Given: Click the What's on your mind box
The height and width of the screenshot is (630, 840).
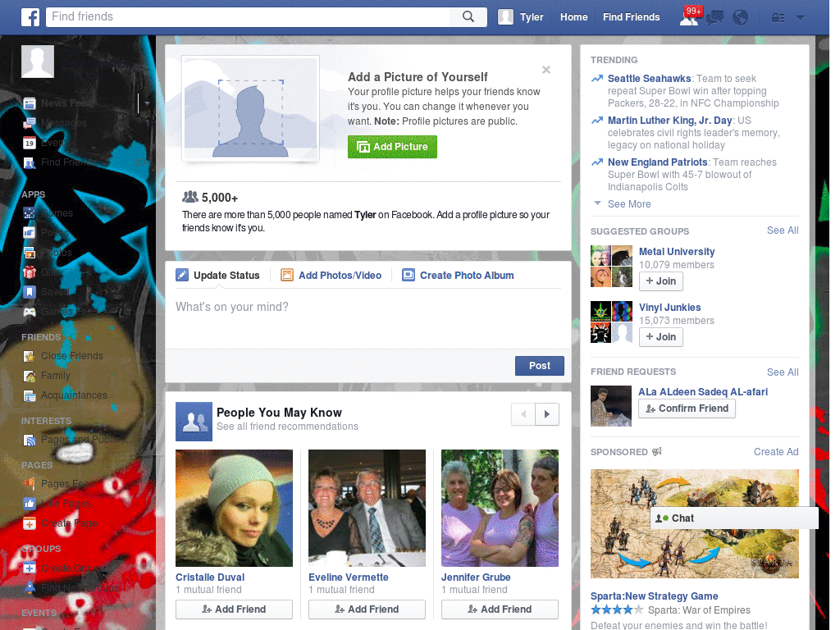Looking at the screenshot, I should coord(368,319).
